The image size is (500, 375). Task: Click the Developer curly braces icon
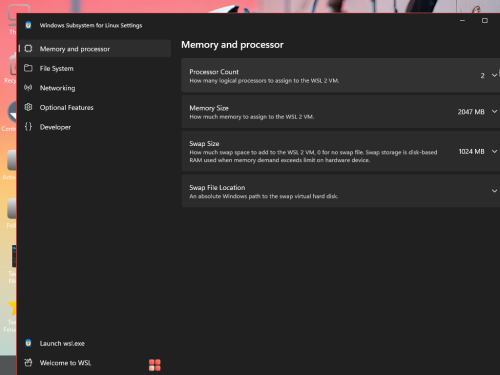(x=28, y=127)
